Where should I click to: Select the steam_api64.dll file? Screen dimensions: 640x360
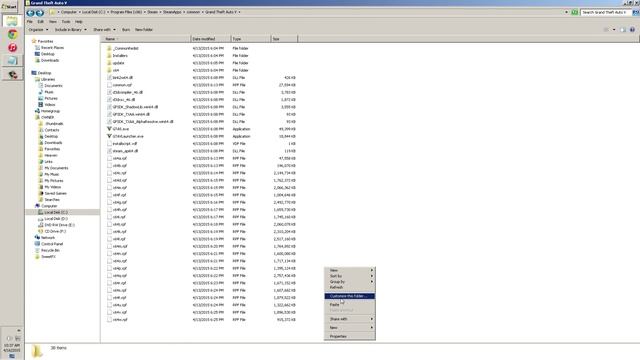pos(125,151)
